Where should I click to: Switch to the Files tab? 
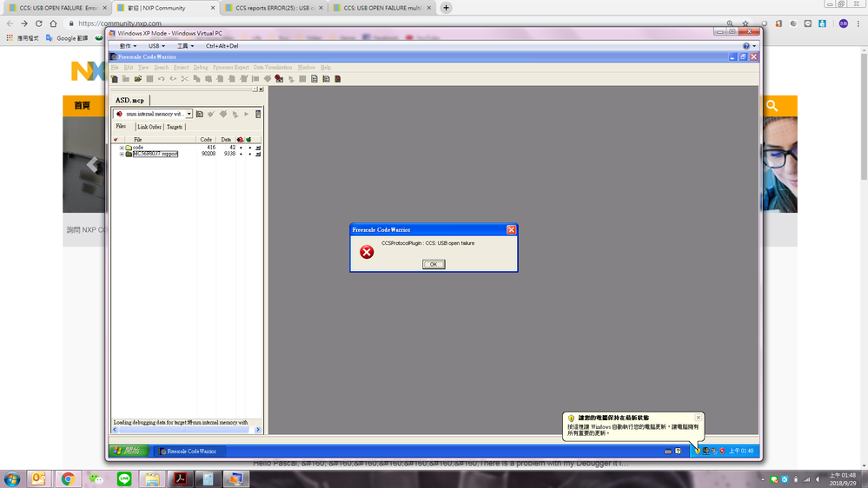coord(122,127)
